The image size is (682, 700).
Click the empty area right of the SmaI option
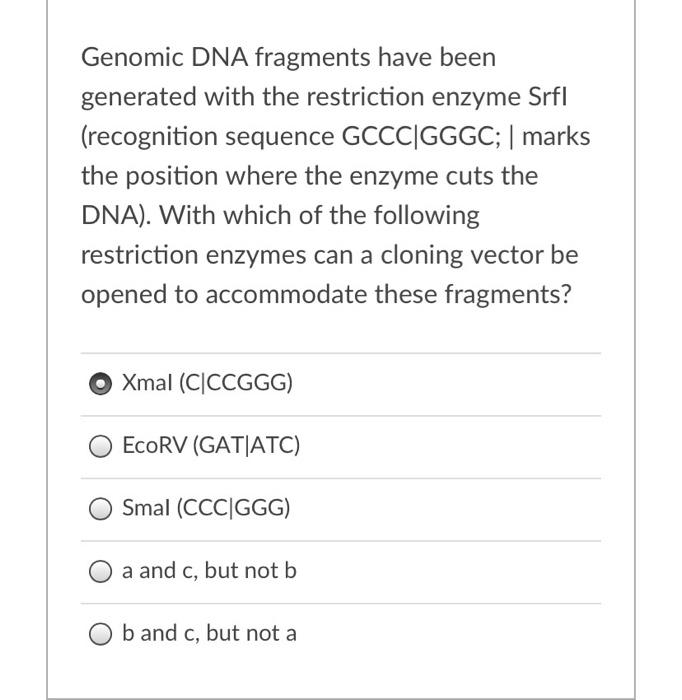click(446, 508)
